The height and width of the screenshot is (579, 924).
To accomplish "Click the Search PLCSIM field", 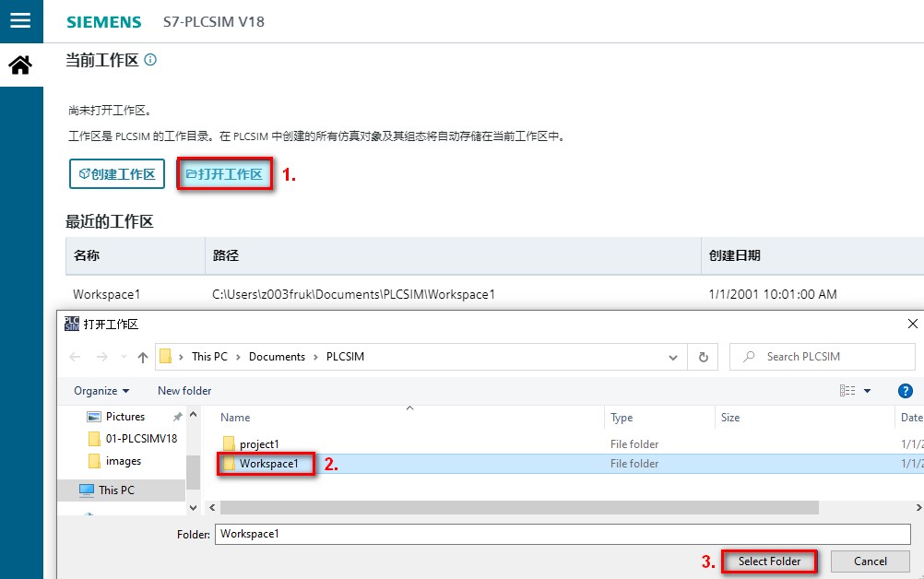I will coord(822,357).
